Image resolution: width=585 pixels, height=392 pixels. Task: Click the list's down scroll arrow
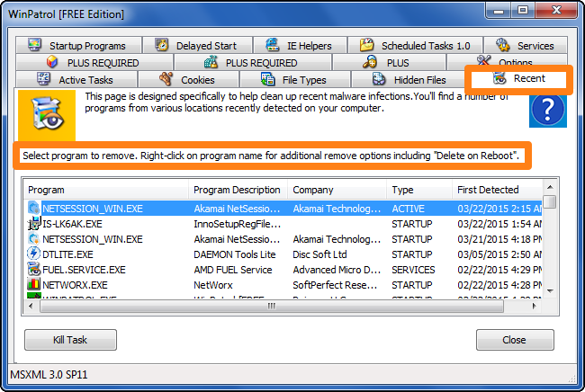point(550,290)
